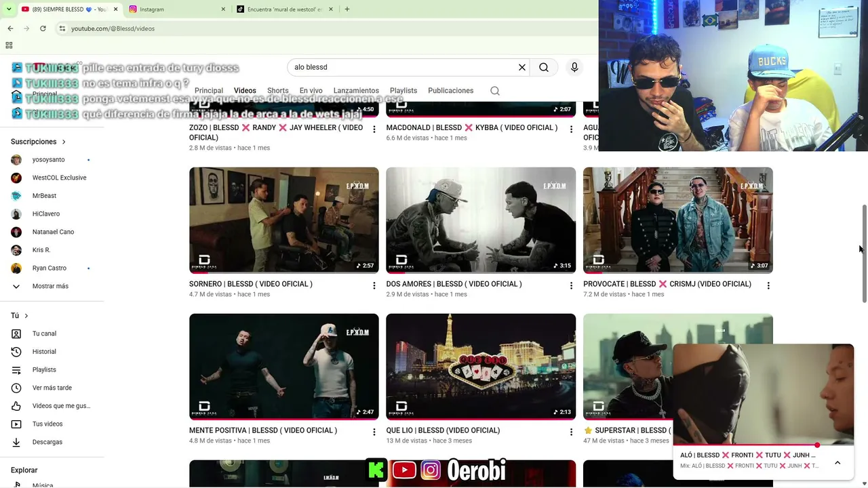This screenshot has height=488, width=868.
Task: Switch to the Publicaciones tab
Action: click(451, 91)
